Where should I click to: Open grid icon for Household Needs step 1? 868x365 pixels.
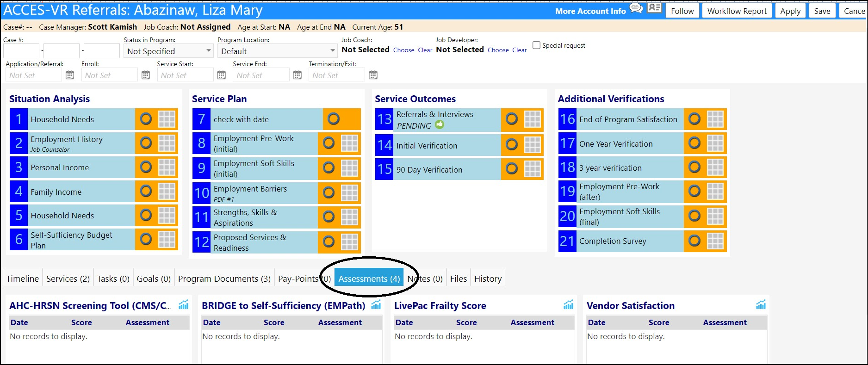point(167,119)
